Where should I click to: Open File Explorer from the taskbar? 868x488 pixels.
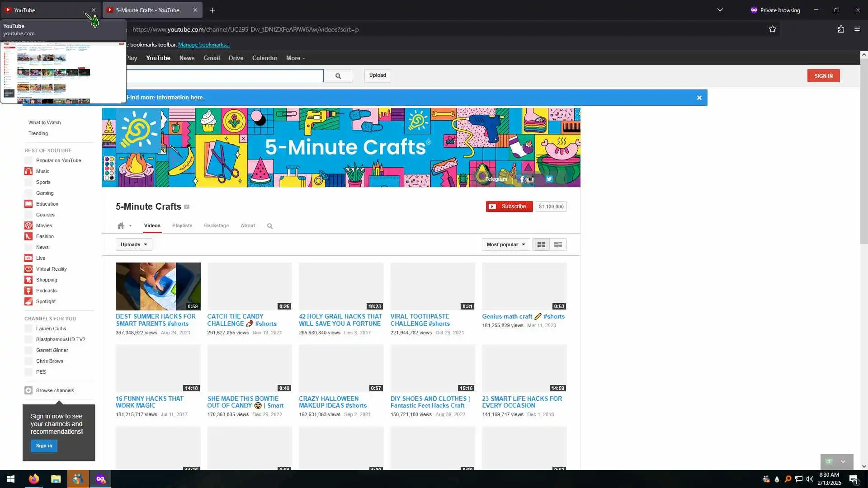tap(56, 479)
